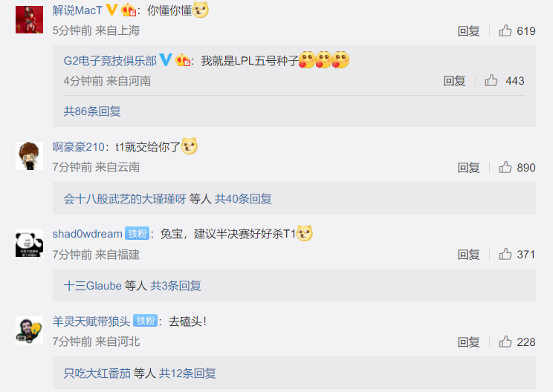Screen dimensions: 553x392
Task: Expand the 共86条回复 thread
Action: point(92,111)
